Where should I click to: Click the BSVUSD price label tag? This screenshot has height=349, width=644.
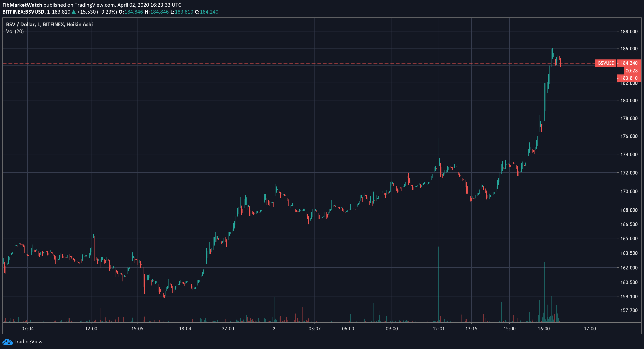pos(606,63)
